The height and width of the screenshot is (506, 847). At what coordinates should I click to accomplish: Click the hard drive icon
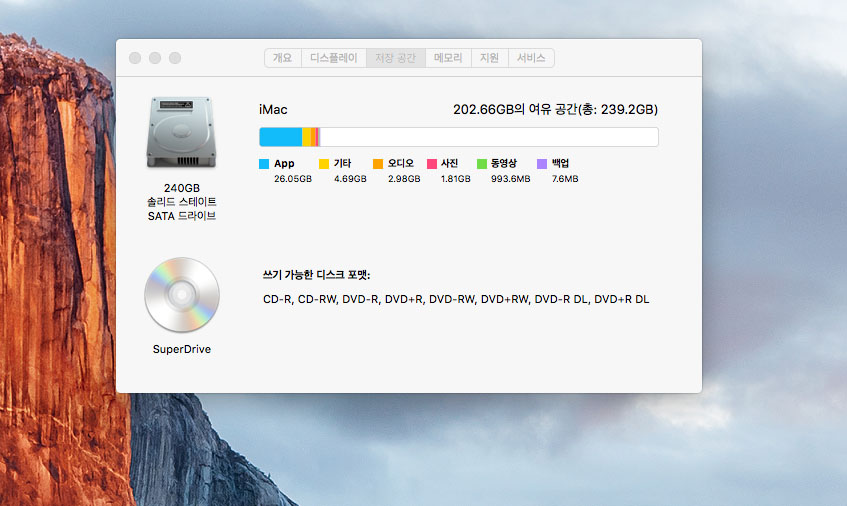tap(181, 133)
